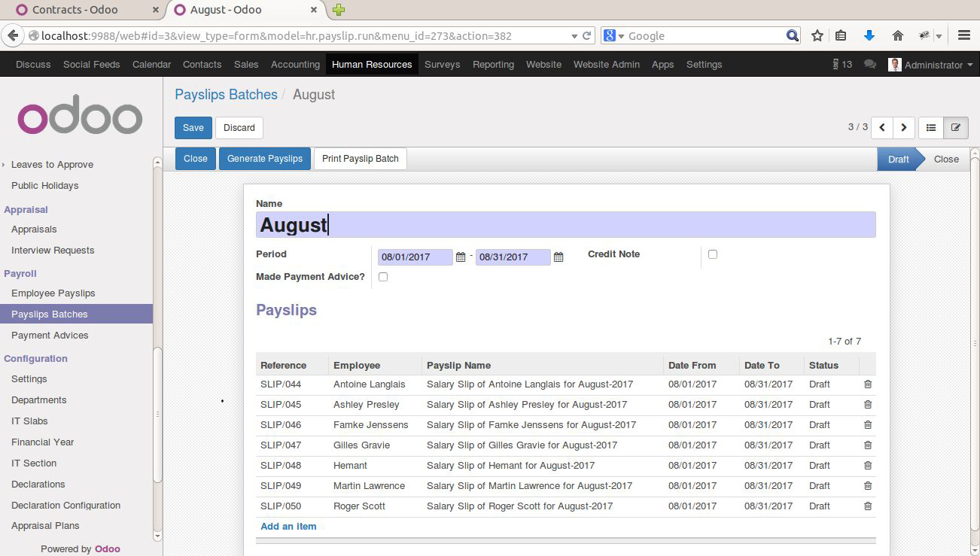The width and height of the screenshot is (980, 556).
Task: Open Interview Requests in sidebar
Action: pos(53,251)
